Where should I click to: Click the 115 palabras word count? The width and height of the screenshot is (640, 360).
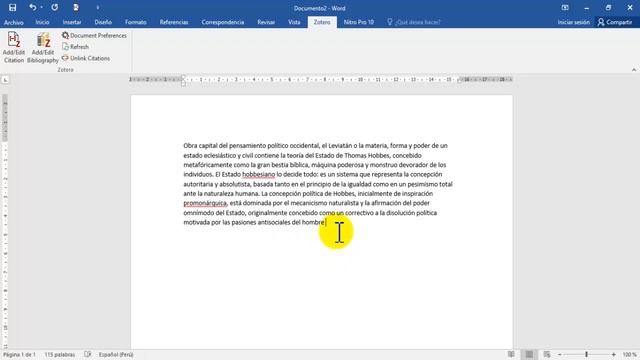pyautogui.click(x=60, y=355)
